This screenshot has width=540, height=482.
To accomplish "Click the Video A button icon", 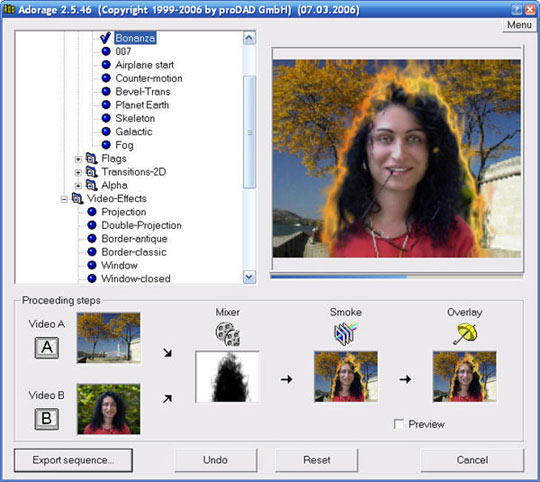I will [46, 348].
